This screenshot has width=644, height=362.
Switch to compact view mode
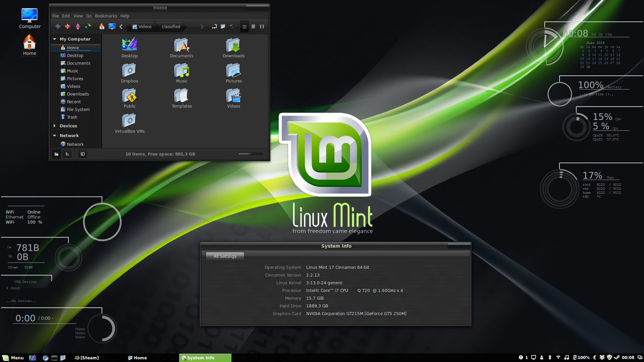coord(262,26)
